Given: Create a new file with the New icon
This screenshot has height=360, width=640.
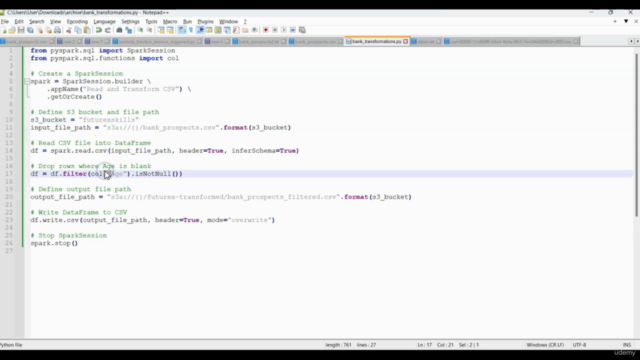Looking at the screenshot, I should (x=4, y=30).
